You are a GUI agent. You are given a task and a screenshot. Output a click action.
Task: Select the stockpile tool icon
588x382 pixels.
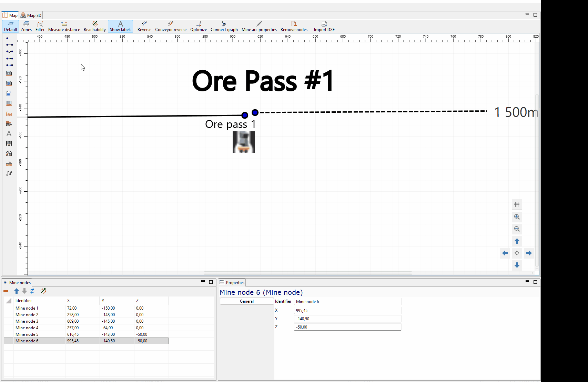click(9, 103)
